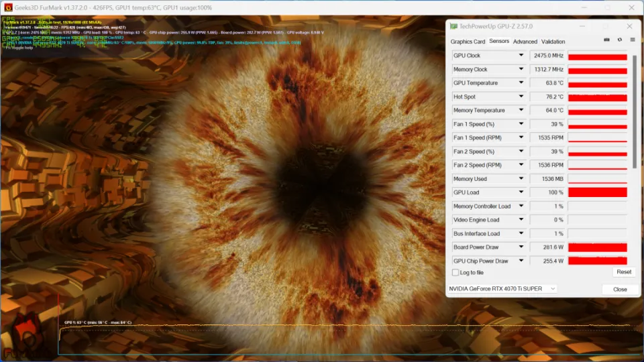Click the FurMark GPU temperature graph label

(x=98, y=322)
